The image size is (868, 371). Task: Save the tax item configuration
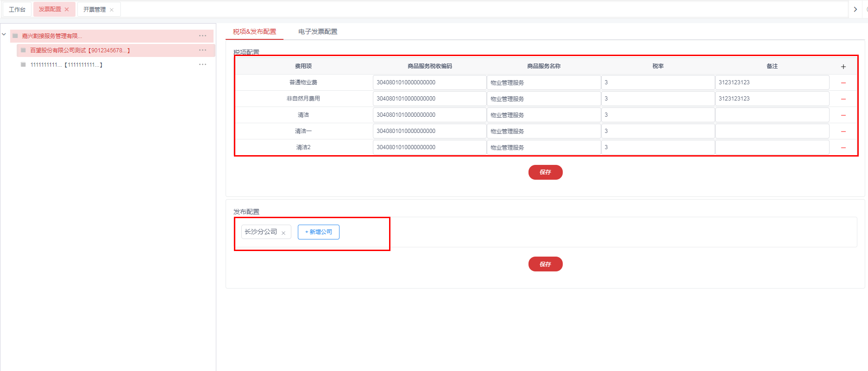(546, 172)
